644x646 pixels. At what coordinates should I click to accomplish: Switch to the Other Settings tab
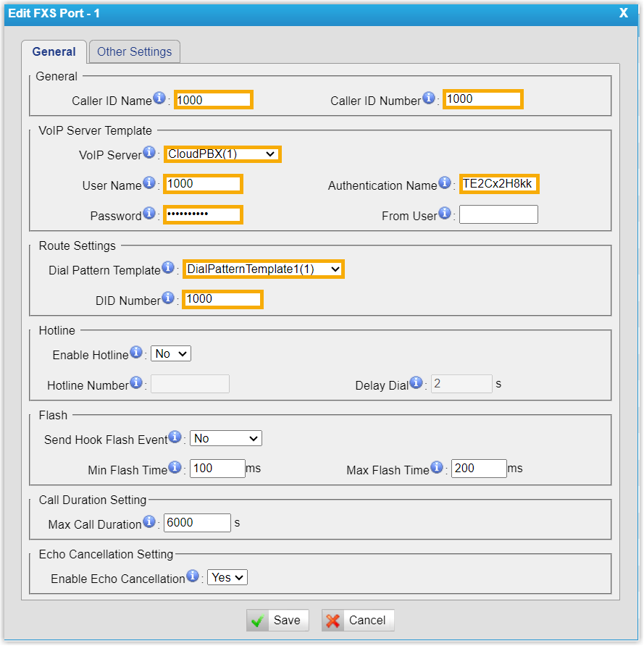point(135,51)
